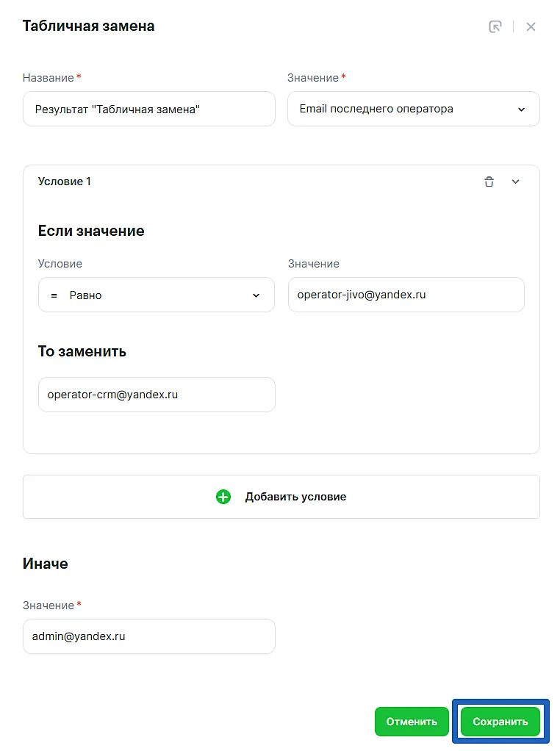Delete Условие 1 using the trash icon

[x=489, y=182]
